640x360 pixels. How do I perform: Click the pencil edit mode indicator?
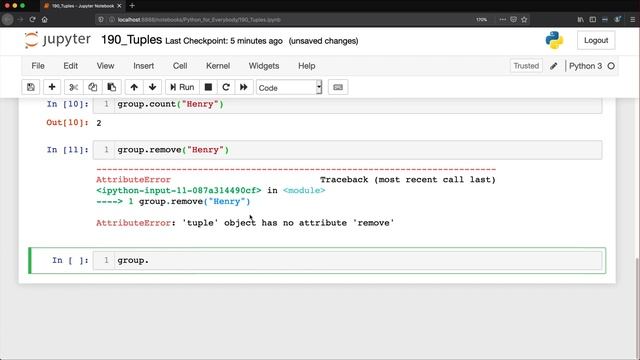point(553,66)
